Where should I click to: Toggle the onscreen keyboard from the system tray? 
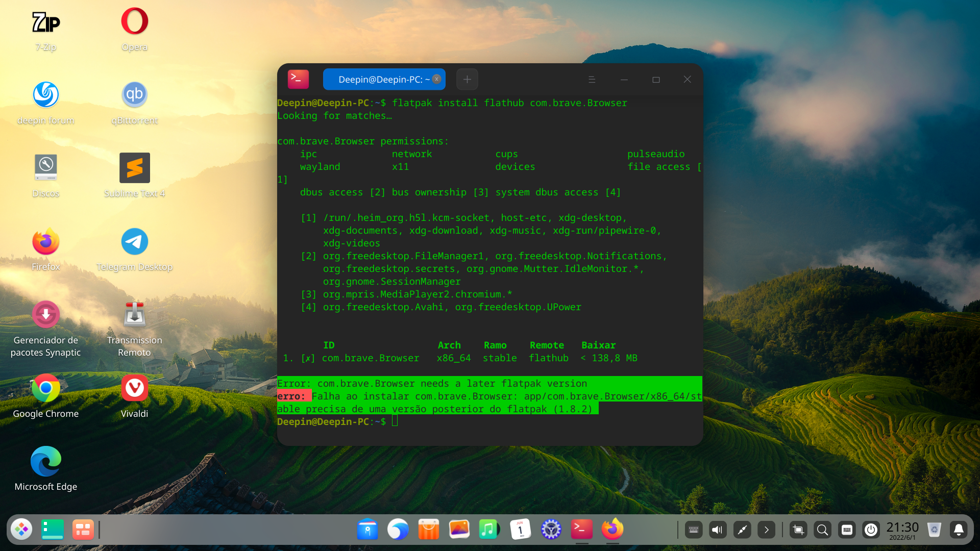847,530
